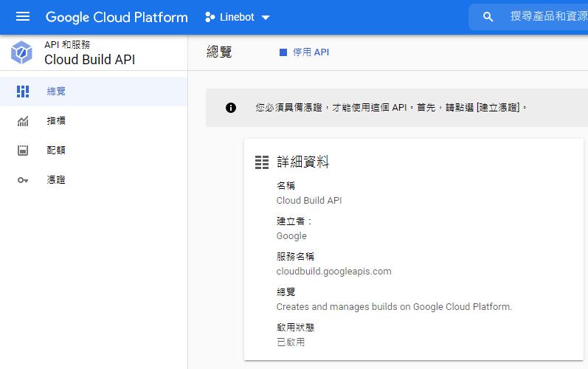This screenshot has height=369, width=588.
Task: Click the info circle icon in banner
Action: click(x=231, y=108)
